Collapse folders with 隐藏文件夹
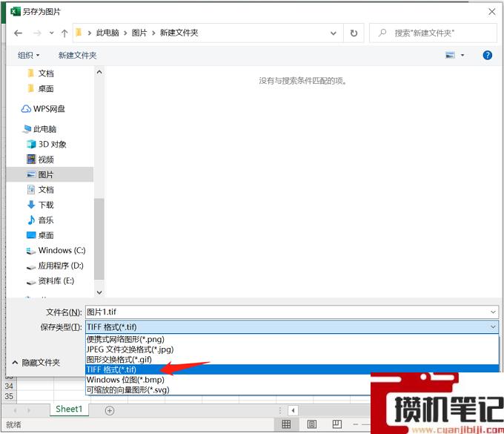 click(x=36, y=363)
